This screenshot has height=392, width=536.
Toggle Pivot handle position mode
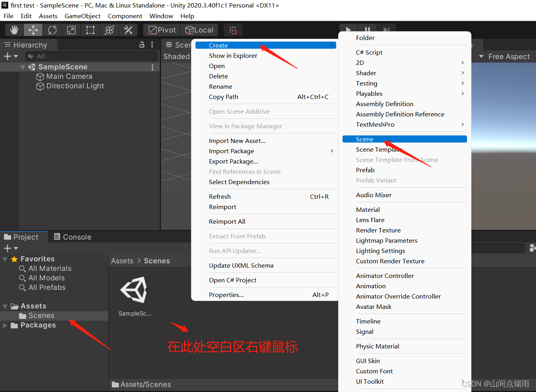pyautogui.click(x=162, y=30)
